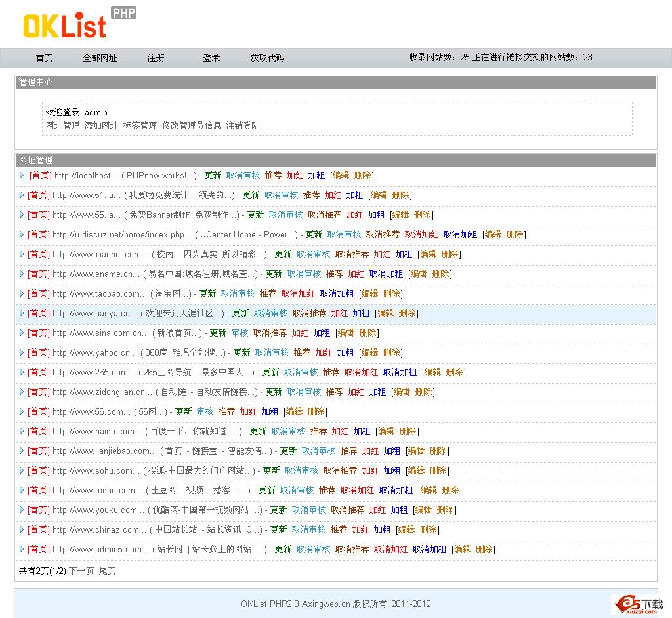Click 加粗 for www.55.la entry

[376, 215]
